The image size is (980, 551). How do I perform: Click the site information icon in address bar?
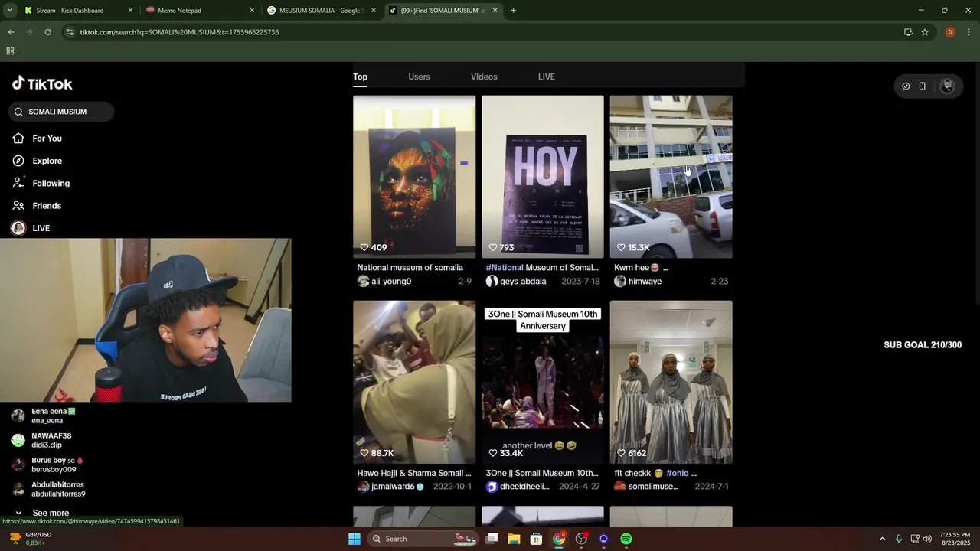[x=70, y=32]
